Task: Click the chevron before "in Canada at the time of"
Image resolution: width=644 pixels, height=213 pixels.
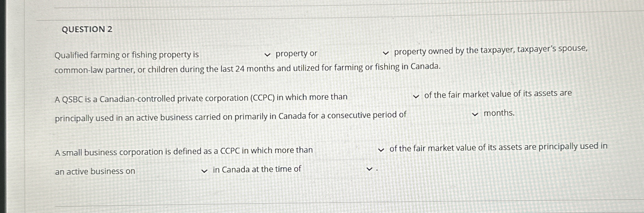Action: pos(204,170)
